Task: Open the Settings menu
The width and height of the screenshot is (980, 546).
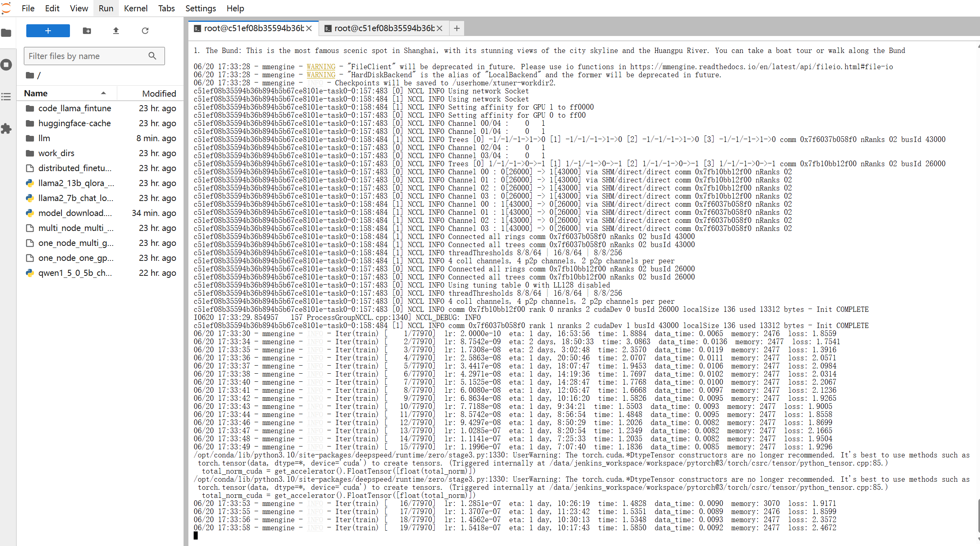Action: click(x=201, y=8)
